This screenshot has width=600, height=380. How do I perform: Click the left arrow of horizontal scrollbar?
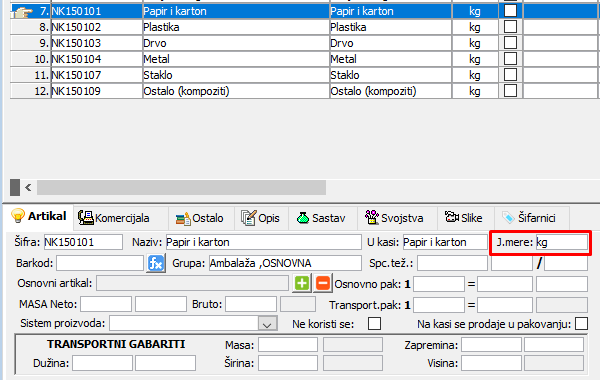click(28, 187)
